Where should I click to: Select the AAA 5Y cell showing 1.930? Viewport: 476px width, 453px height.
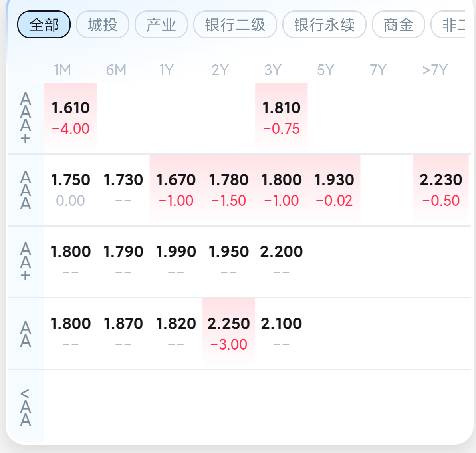[x=334, y=190]
